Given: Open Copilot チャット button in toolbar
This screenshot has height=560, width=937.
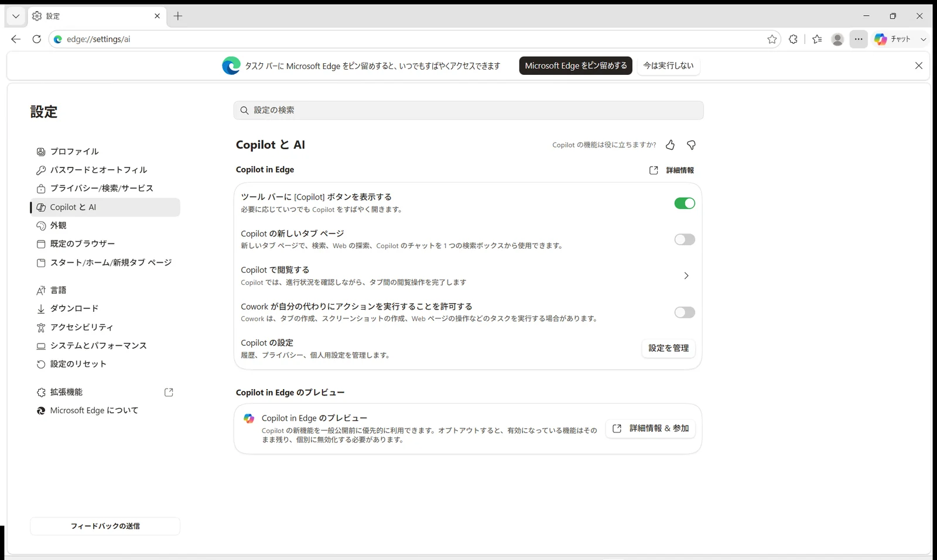Looking at the screenshot, I should coord(892,39).
